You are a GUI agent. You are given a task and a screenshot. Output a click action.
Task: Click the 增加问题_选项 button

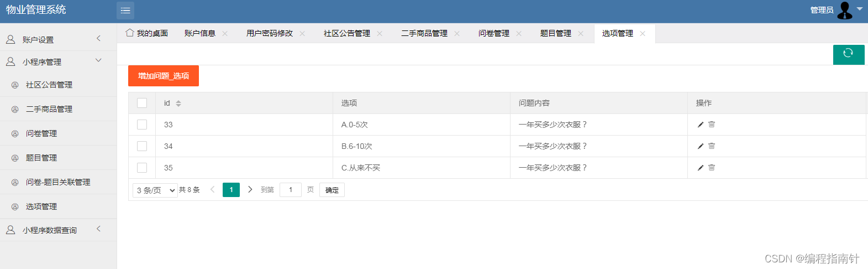pos(164,76)
